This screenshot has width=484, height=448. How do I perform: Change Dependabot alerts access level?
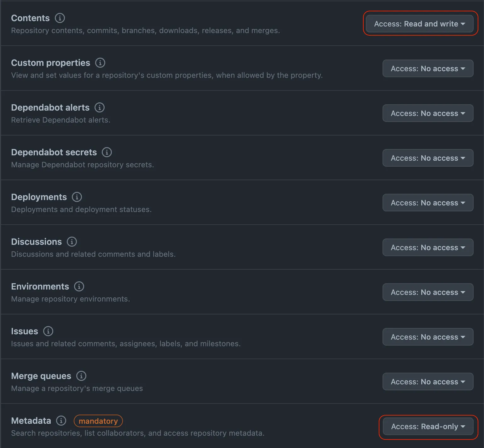point(428,113)
